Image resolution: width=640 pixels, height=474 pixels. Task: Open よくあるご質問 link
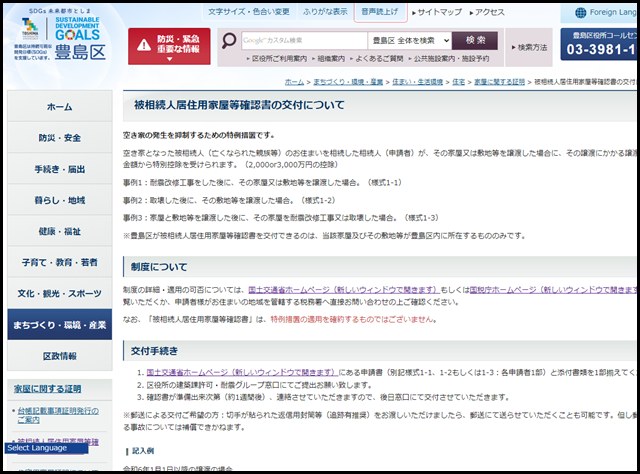click(377, 59)
